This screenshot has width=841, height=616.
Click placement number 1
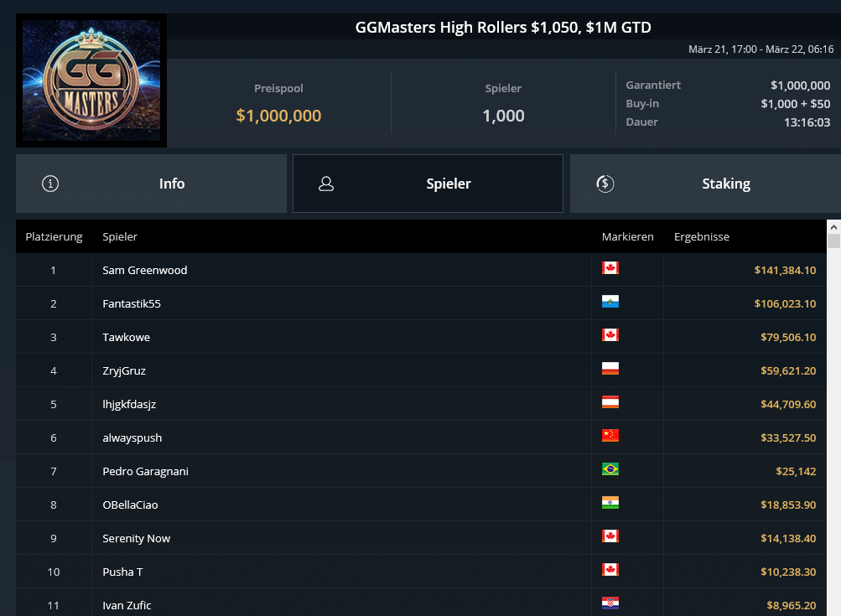[x=53, y=270]
